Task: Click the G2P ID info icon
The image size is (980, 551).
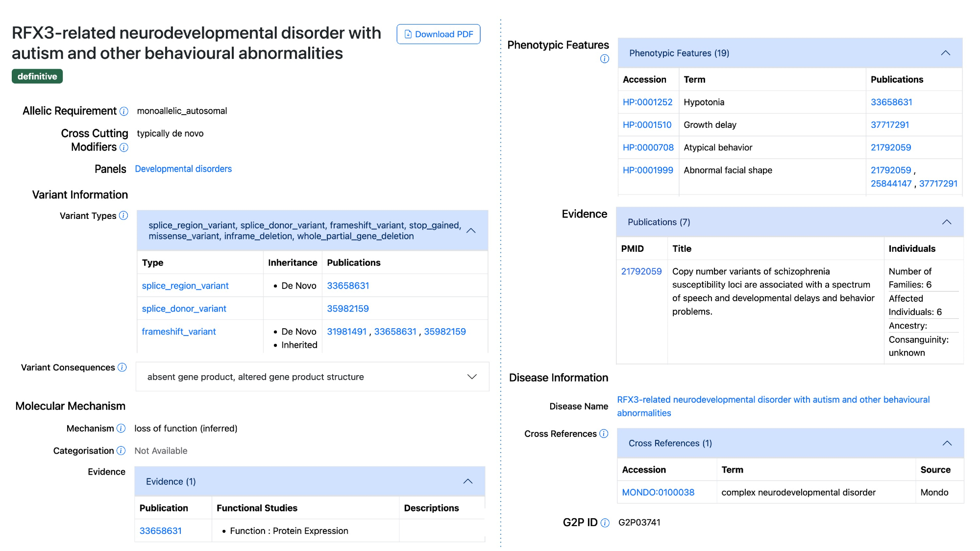Action: tap(605, 523)
